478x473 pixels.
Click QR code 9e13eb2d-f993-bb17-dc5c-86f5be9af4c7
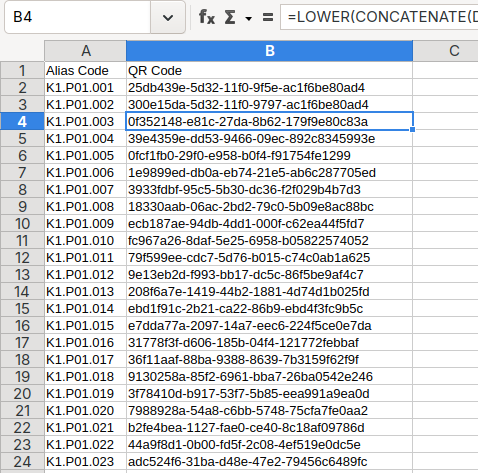(270, 275)
